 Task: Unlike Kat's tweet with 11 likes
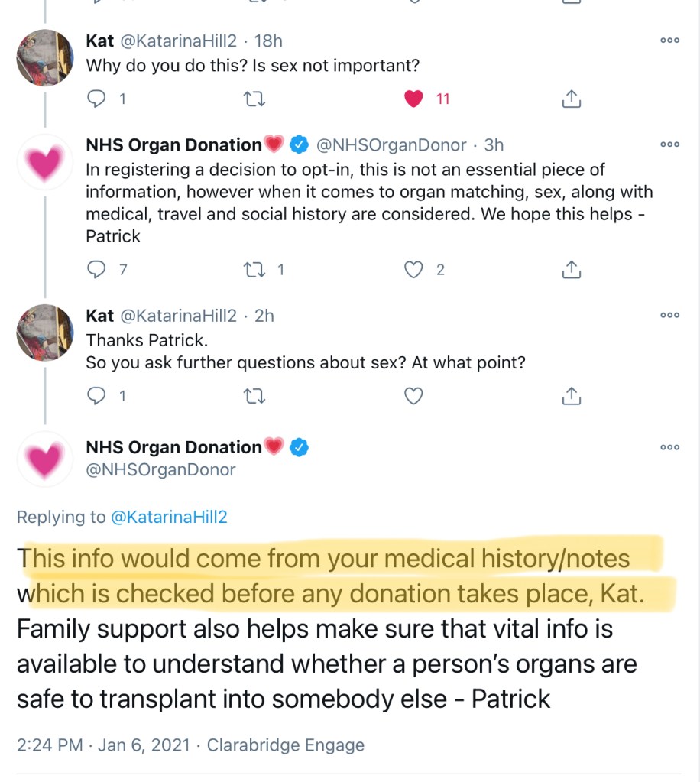coord(413,99)
